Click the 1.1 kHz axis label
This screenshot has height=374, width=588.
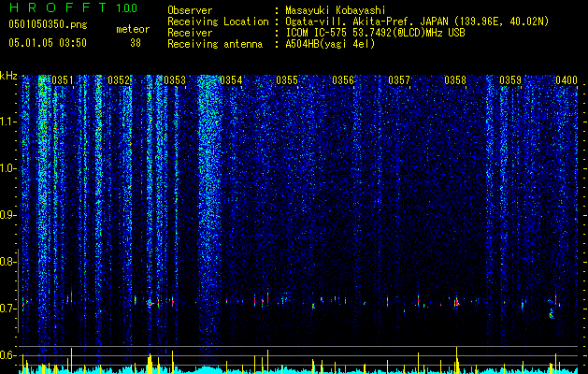[x=8, y=122]
